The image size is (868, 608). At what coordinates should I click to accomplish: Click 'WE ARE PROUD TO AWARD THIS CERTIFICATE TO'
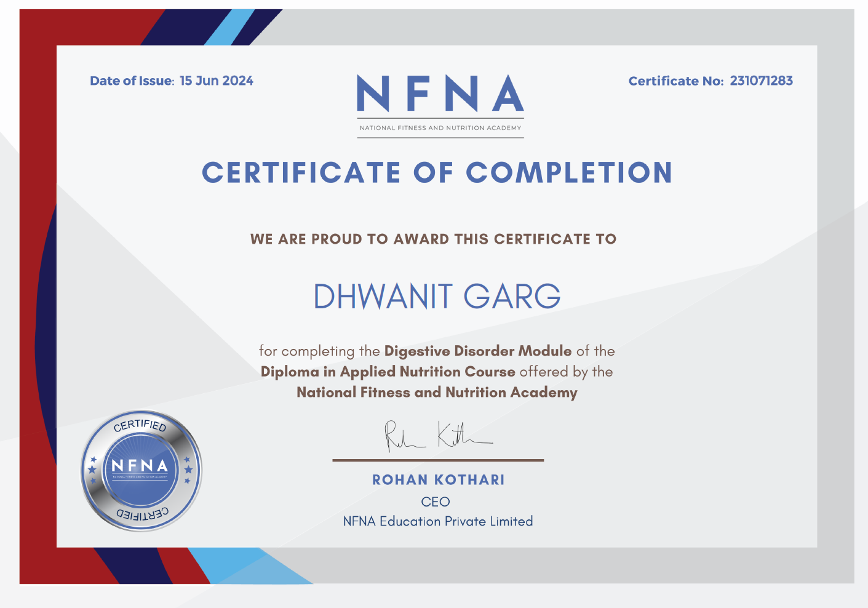[433, 239]
